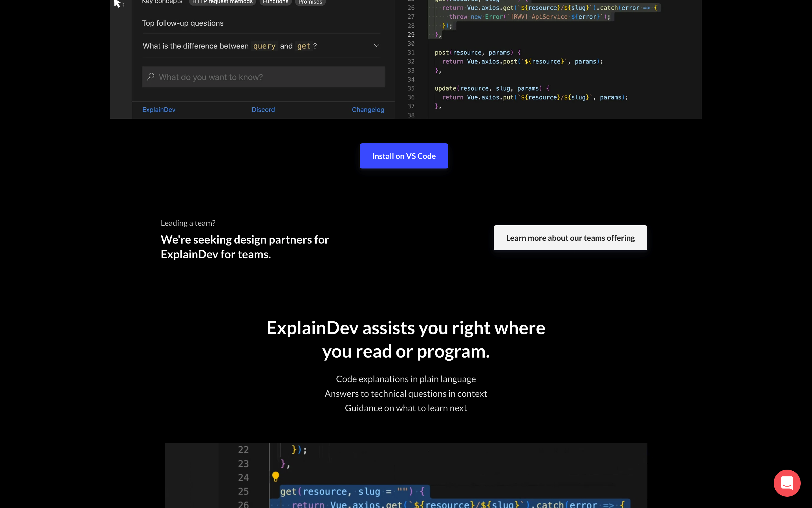Click the search magnifier icon in the question box

point(151,77)
